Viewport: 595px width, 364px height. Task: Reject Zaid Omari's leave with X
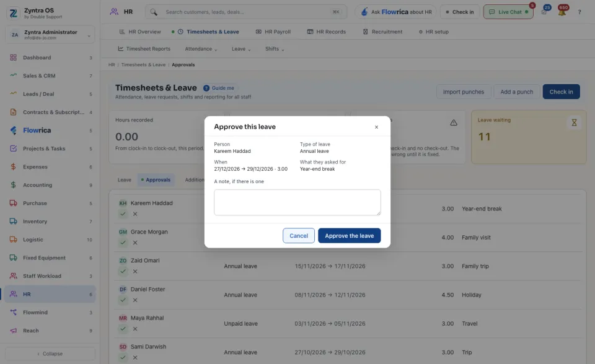pyautogui.click(x=135, y=272)
